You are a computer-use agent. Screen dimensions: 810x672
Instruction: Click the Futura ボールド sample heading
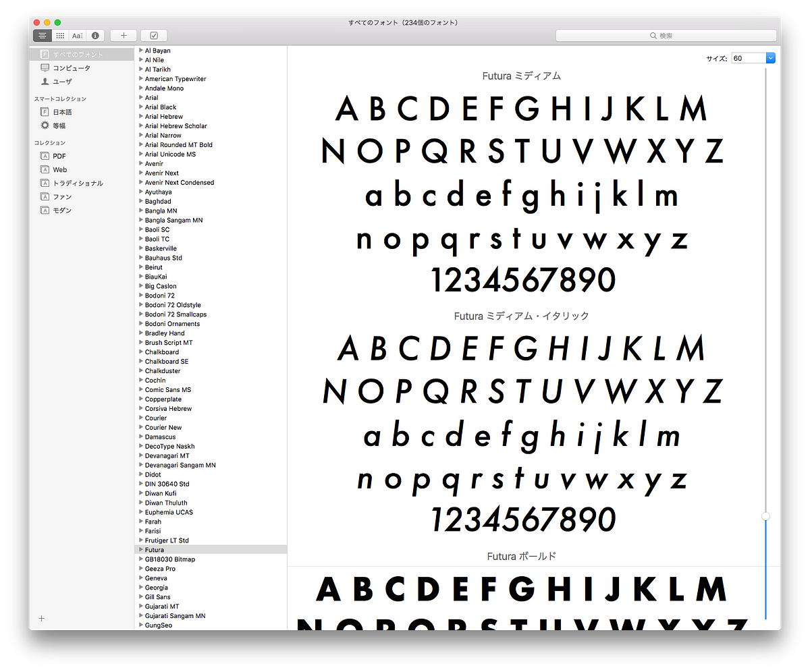click(522, 557)
